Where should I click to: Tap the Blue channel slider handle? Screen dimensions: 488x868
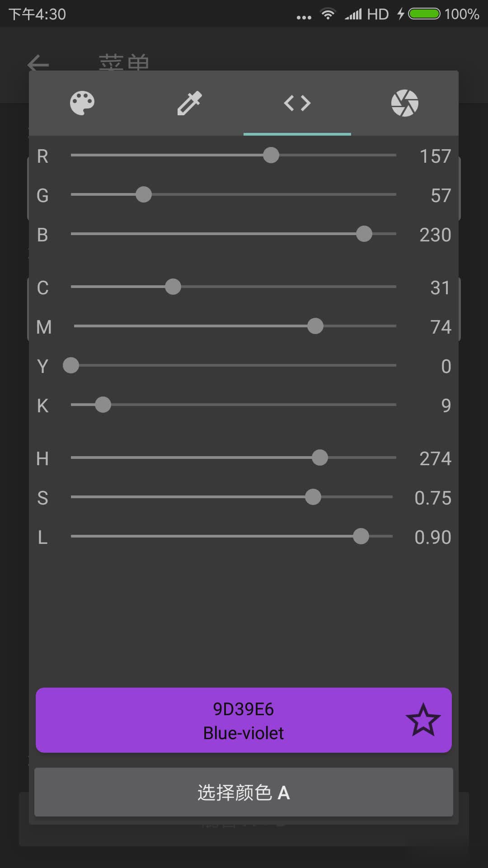(364, 234)
